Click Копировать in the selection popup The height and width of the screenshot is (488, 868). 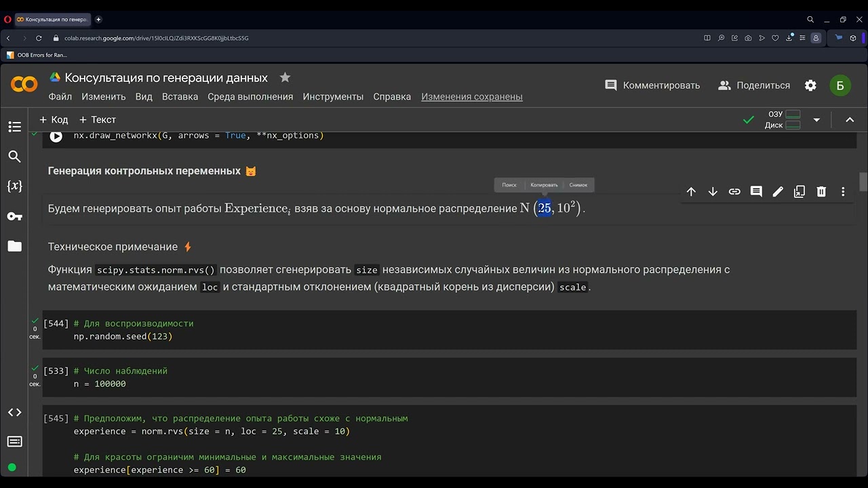pyautogui.click(x=544, y=185)
